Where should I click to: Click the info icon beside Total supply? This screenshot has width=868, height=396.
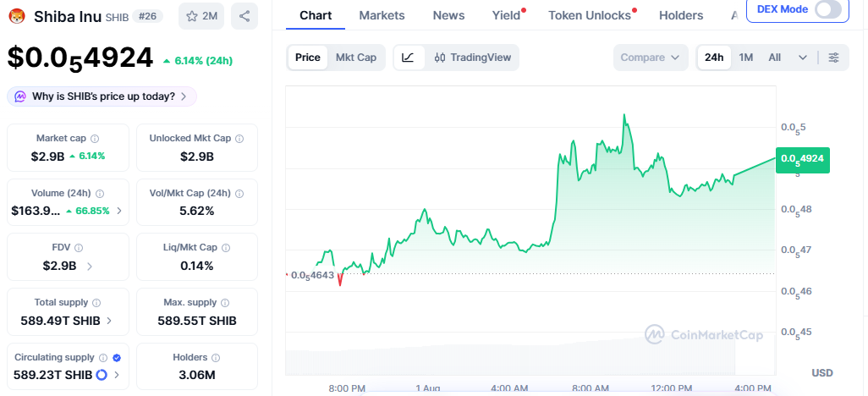tap(97, 303)
